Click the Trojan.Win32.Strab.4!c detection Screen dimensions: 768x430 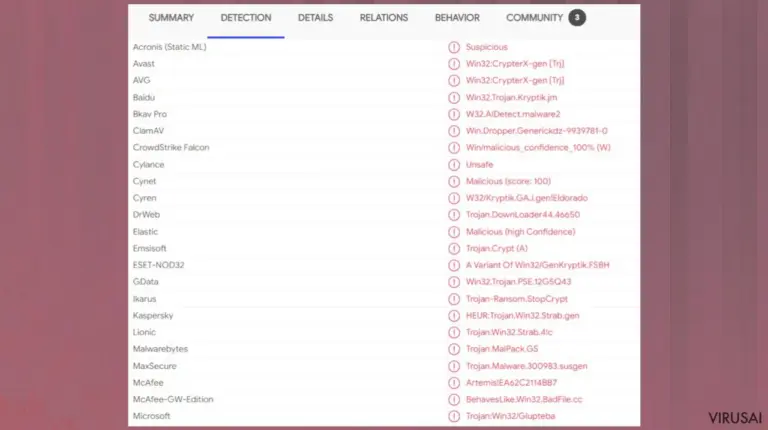click(509, 332)
